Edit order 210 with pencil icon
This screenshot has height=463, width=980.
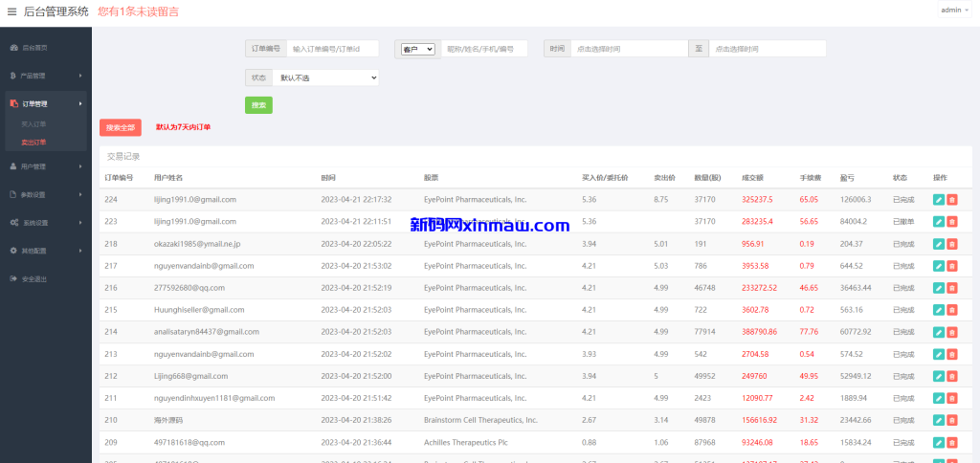[x=938, y=421]
